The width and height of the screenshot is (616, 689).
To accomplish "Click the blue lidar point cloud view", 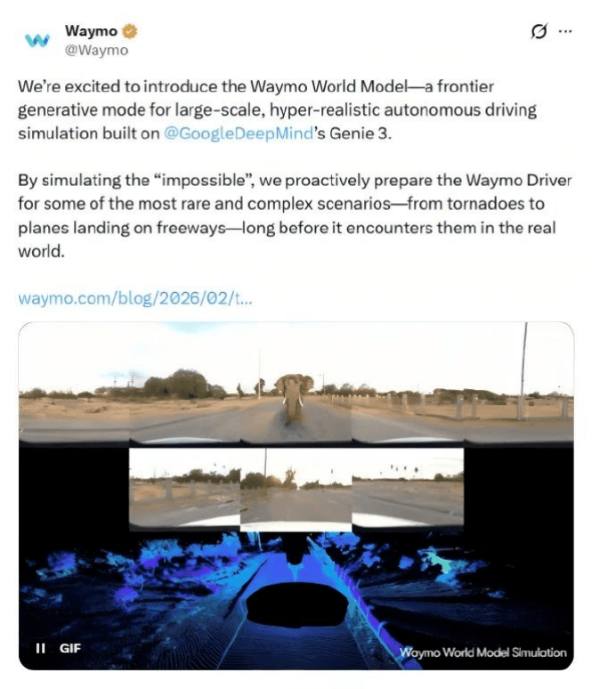I will [296, 600].
